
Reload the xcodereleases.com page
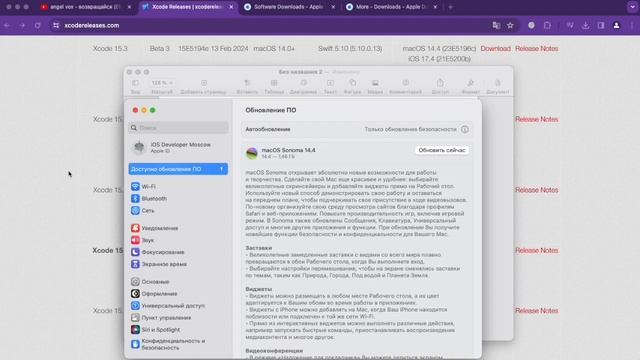[x=38, y=25]
